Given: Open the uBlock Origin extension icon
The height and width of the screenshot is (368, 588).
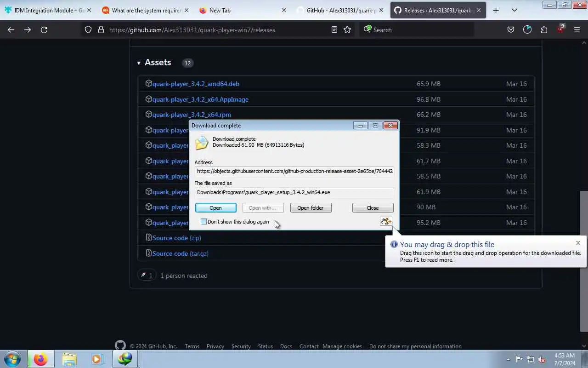Looking at the screenshot, I should (560, 30).
